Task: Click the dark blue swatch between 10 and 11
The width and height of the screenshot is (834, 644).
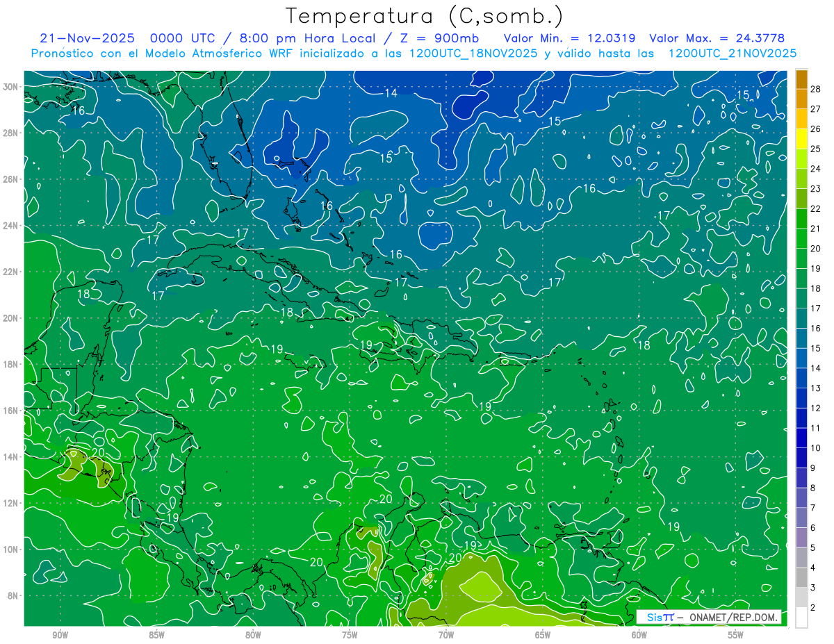Action: [x=801, y=438]
